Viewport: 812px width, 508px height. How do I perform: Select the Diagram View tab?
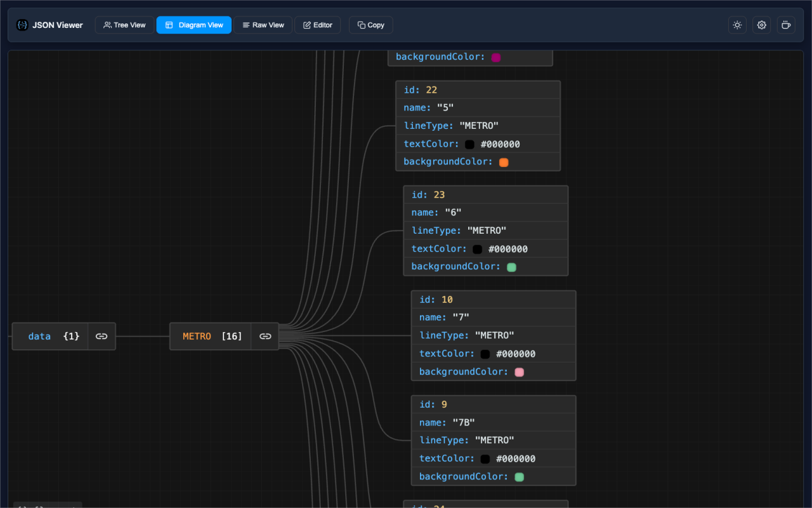194,25
